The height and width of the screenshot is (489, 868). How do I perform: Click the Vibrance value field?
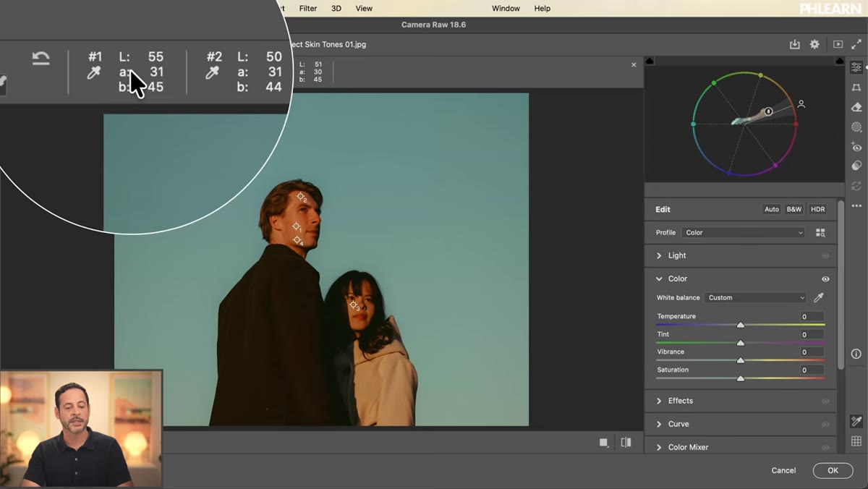click(812, 352)
